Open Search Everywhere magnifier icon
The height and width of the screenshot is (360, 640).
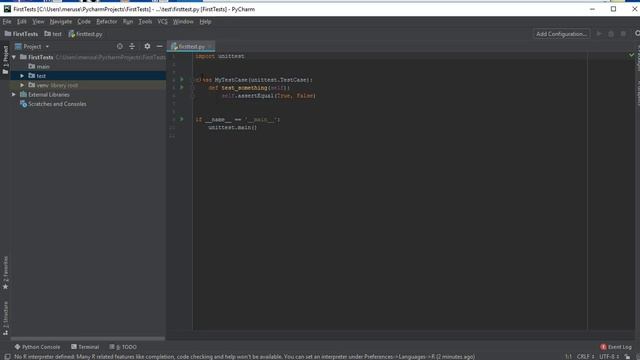[x=637, y=34]
